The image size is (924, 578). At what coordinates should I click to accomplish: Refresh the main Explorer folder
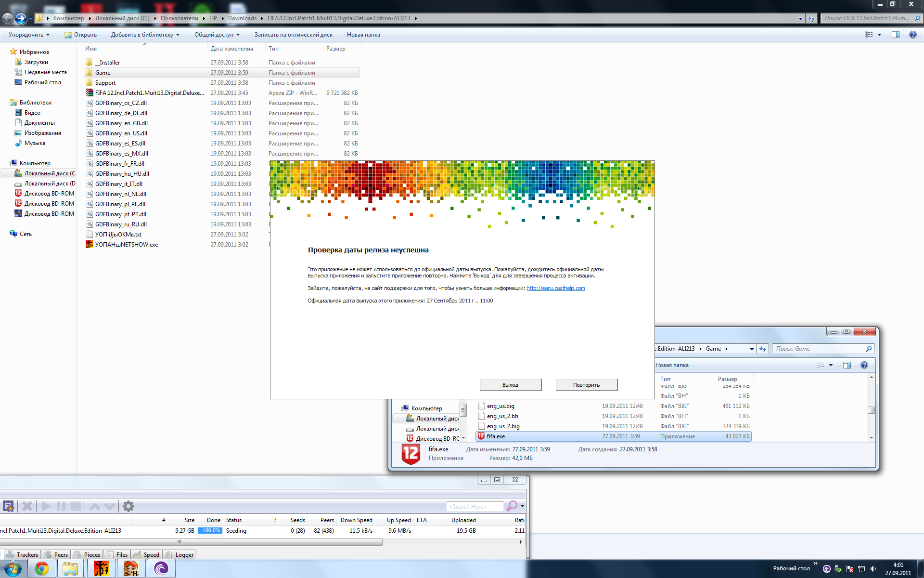[811, 18]
